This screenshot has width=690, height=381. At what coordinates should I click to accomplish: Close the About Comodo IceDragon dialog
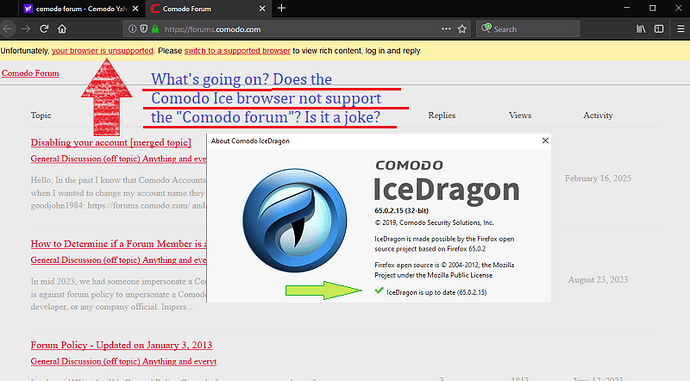coord(545,140)
